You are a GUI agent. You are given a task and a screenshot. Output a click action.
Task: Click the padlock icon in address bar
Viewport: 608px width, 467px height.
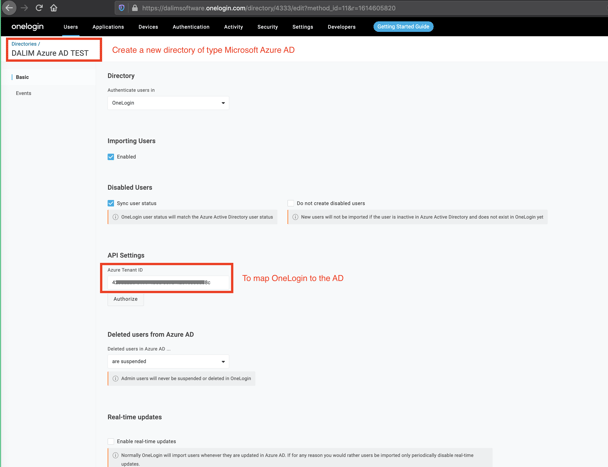[135, 8]
